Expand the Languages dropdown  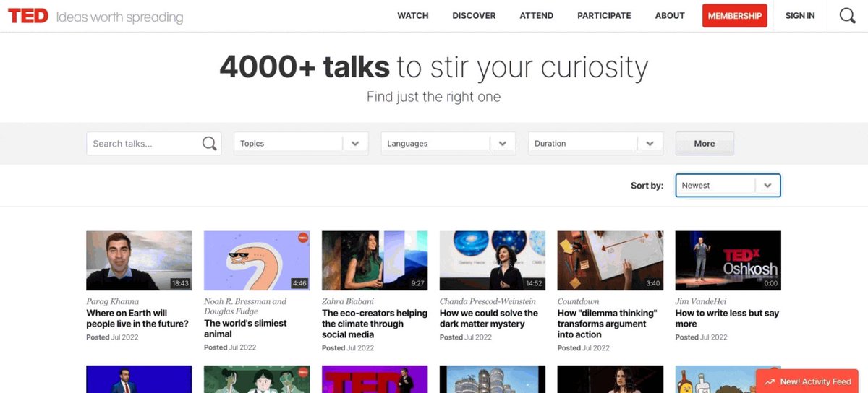pos(448,144)
